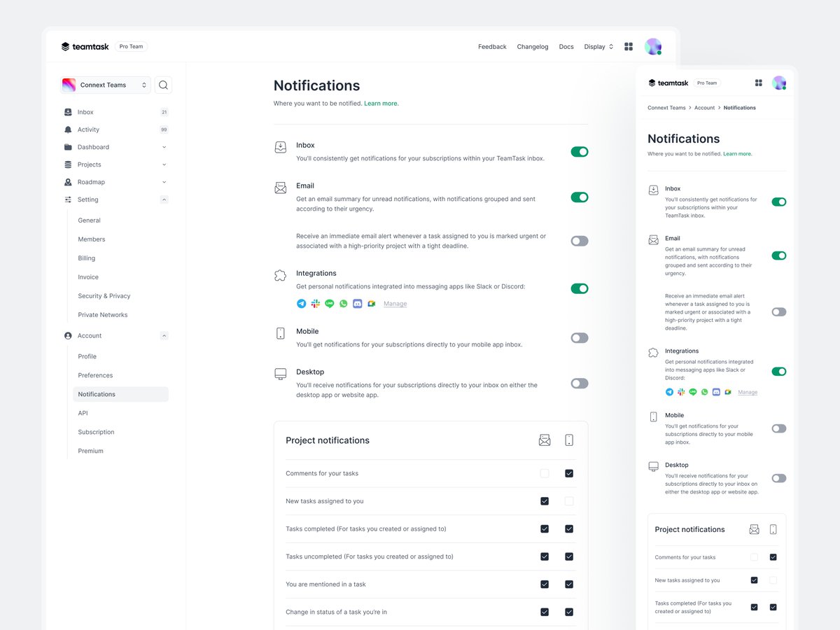Select Preferences under Account

(x=95, y=375)
